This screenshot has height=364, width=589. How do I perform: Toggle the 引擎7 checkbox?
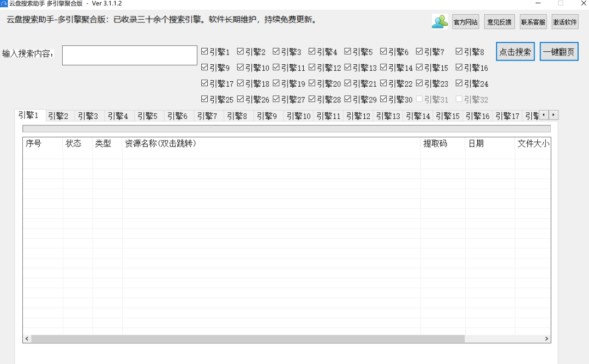(x=419, y=51)
